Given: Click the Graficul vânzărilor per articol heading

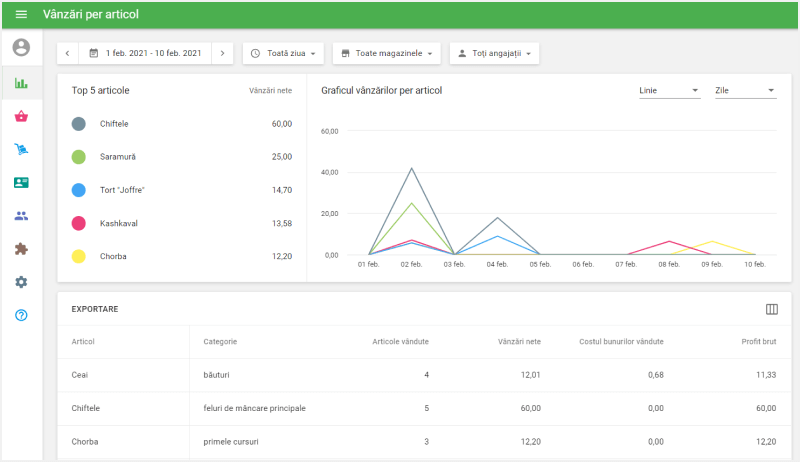Looking at the screenshot, I should [x=382, y=90].
